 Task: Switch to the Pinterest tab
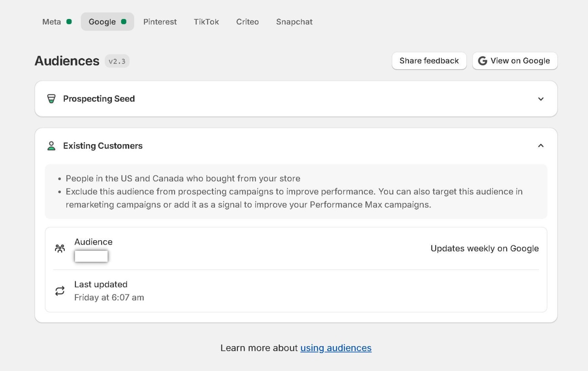tap(160, 22)
